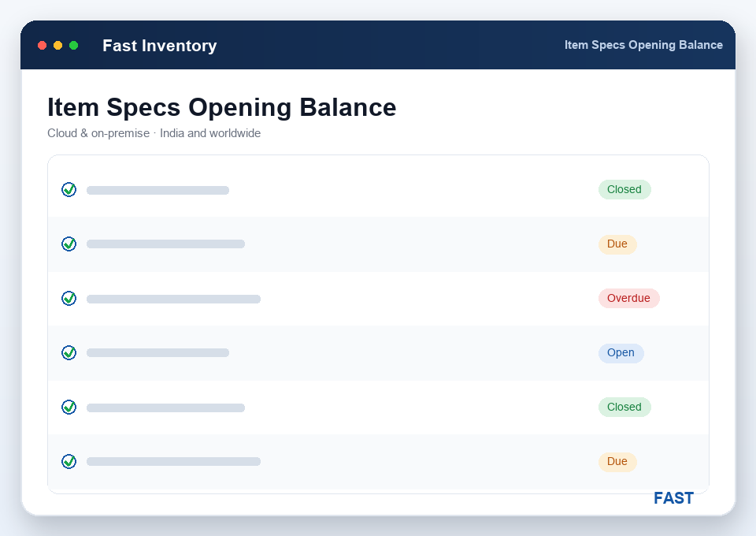The height and width of the screenshot is (536, 756).
Task: Click the placeholder bar in the Open row
Action: point(157,352)
